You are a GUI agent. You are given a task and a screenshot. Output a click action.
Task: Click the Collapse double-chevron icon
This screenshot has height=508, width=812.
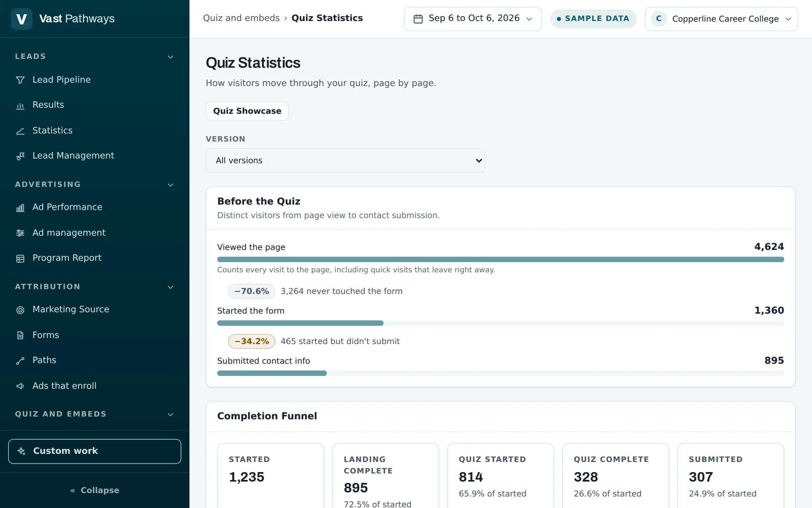(x=72, y=490)
